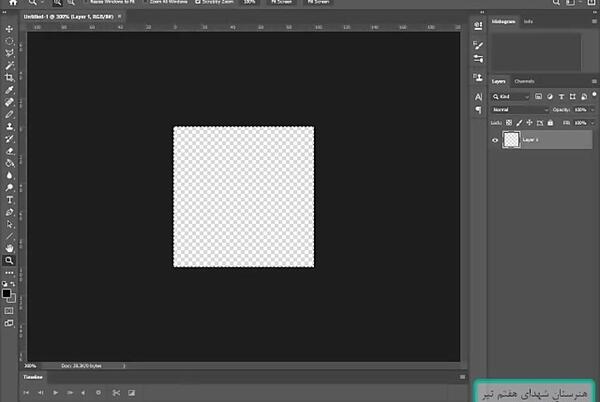The image size is (600, 402).
Task: Lock layer position
Action: (x=529, y=123)
